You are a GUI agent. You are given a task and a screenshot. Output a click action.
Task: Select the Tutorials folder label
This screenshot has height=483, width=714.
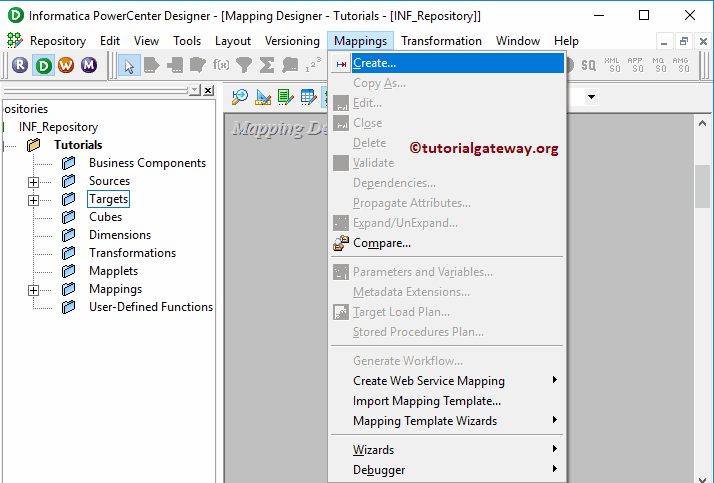pyautogui.click(x=78, y=145)
